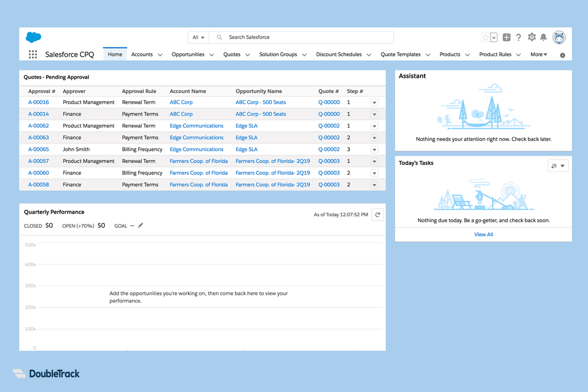This screenshot has height=392, width=588.
Task: Open row actions menu for A-00065
Action: (374, 150)
